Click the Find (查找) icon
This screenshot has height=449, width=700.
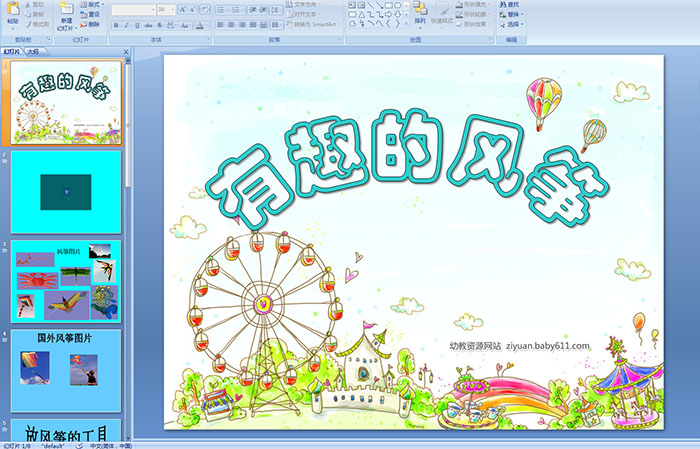coord(509,4)
